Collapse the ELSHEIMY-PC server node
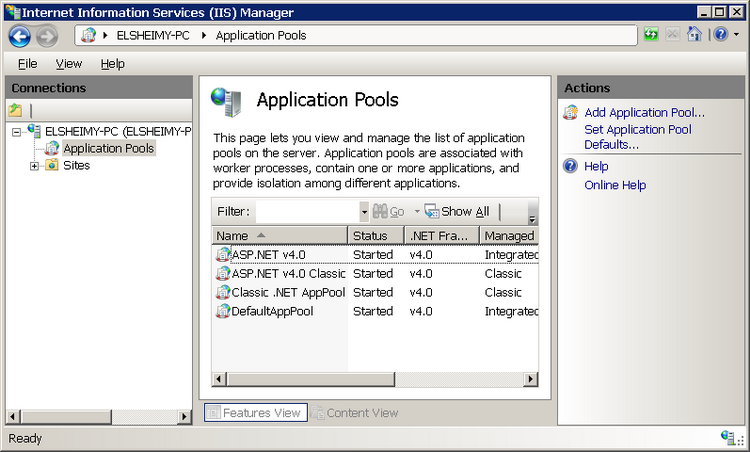 click(17, 131)
